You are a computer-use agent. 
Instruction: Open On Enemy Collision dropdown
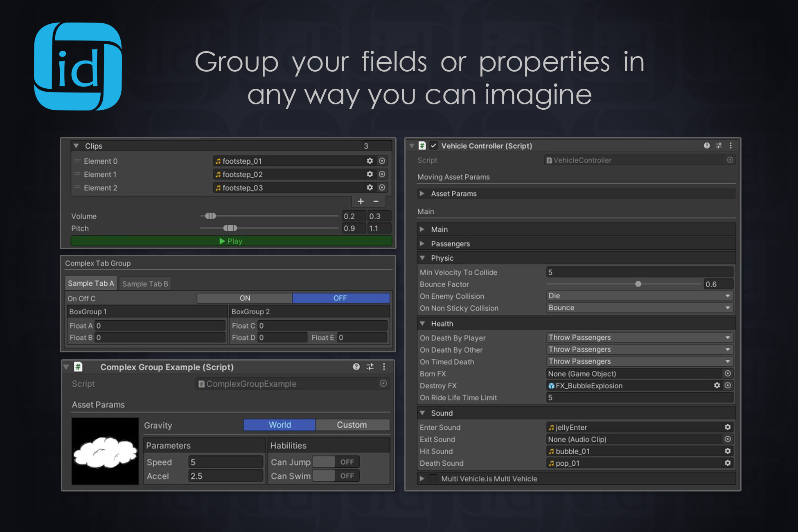(639, 296)
